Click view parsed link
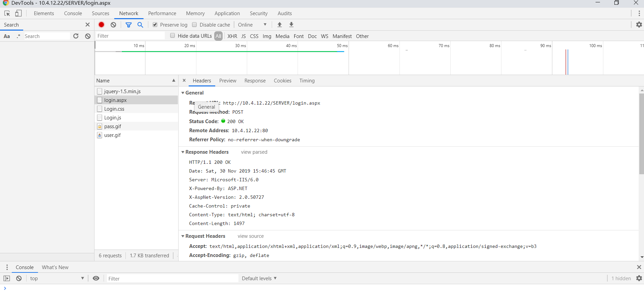The width and height of the screenshot is (644, 297). [254, 152]
